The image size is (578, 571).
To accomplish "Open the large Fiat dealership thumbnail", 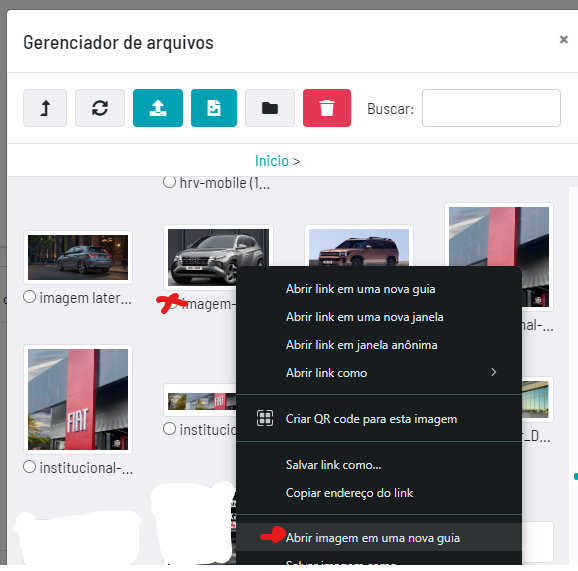I will (78, 399).
